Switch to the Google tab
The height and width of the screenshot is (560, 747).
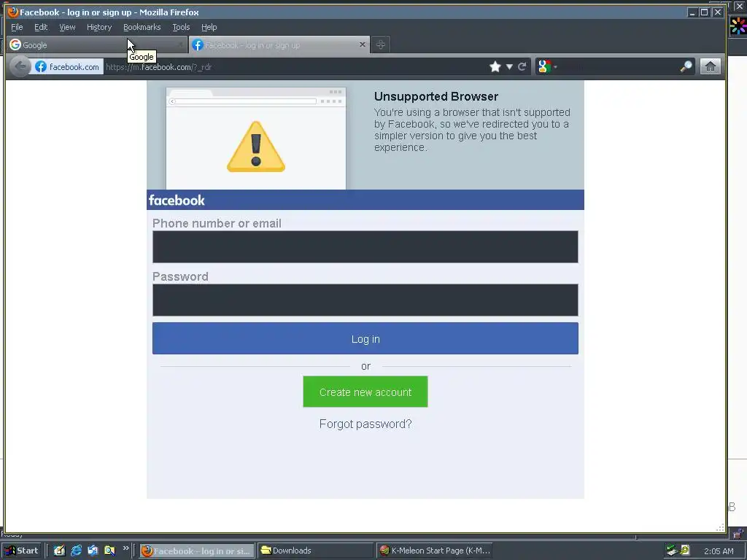97,44
